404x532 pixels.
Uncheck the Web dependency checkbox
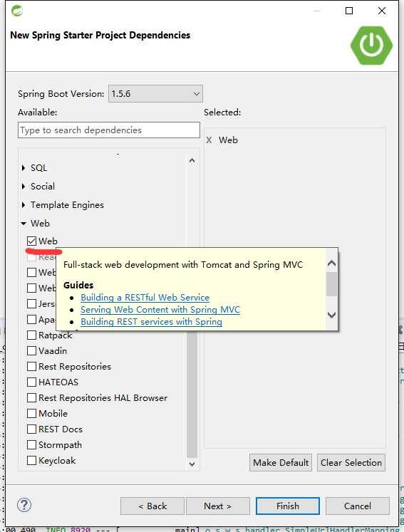click(31, 241)
